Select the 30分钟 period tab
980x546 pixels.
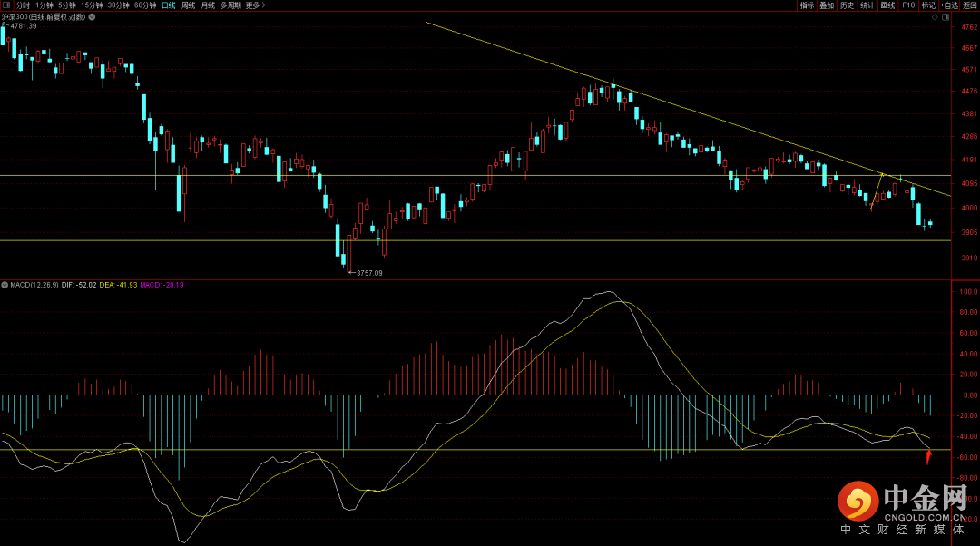point(118,5)
